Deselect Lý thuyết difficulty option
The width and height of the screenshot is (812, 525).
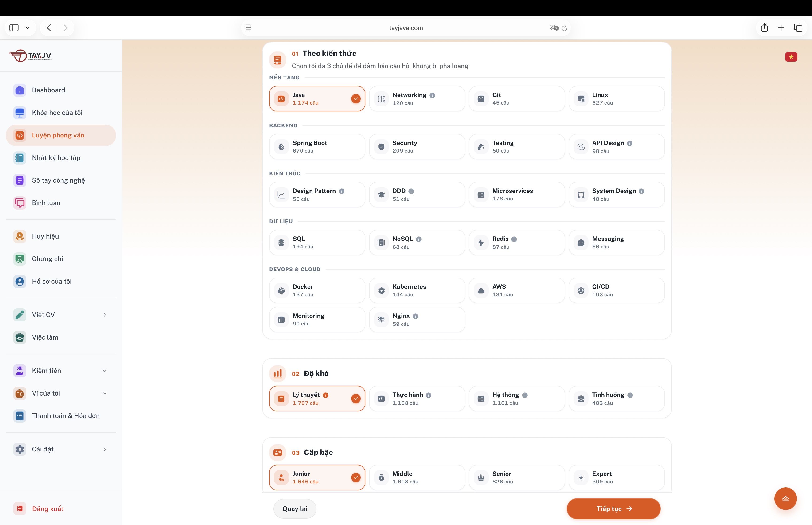click(x=317, y=399)
